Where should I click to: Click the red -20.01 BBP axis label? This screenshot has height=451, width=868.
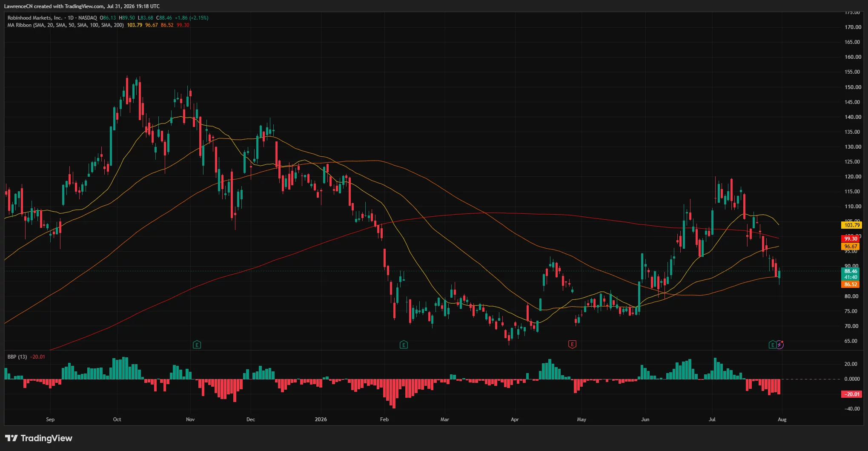(x=851, y=394)
